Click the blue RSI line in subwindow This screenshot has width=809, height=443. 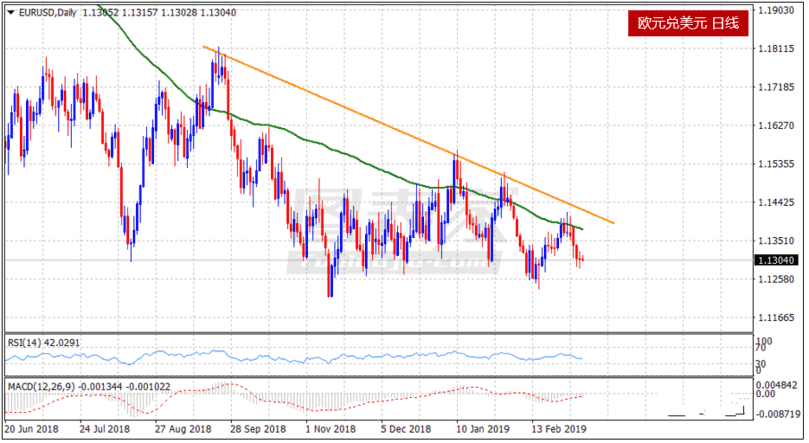coord(300,357)
